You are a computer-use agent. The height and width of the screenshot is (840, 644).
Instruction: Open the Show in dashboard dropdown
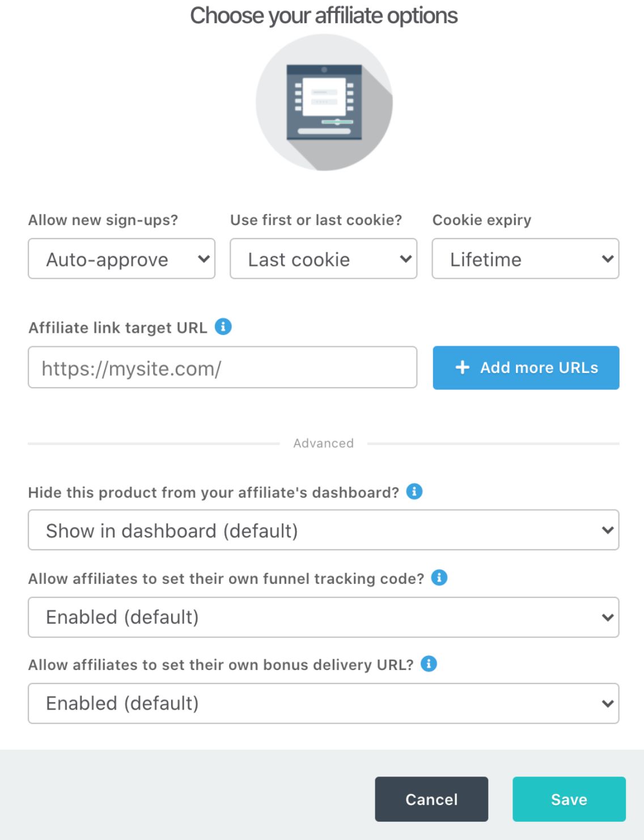(x=323, y=531)
